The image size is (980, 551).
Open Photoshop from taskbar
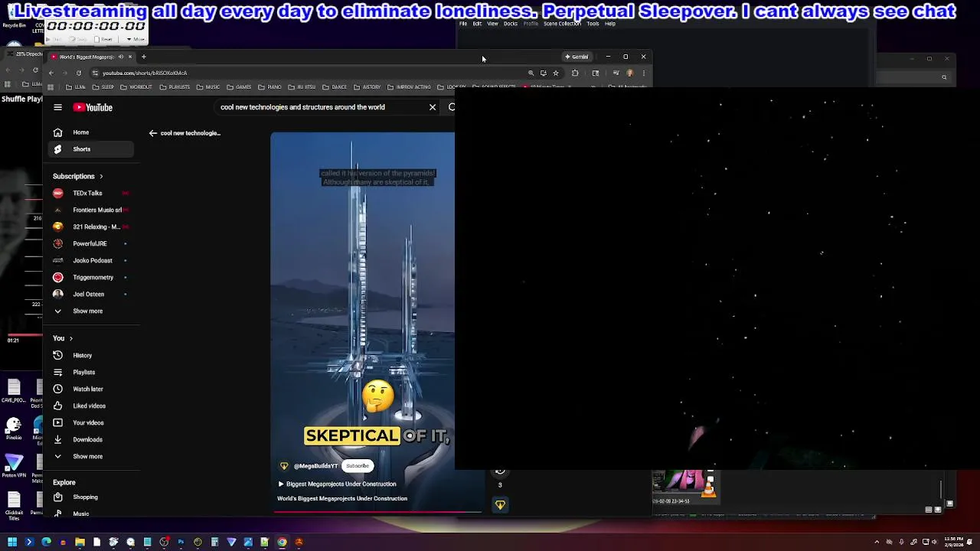(x=181, y=542)
